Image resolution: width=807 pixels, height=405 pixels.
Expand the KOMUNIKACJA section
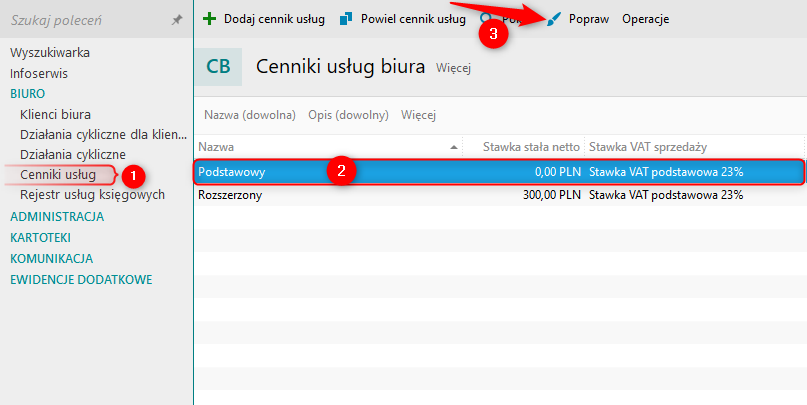point(51,258)
